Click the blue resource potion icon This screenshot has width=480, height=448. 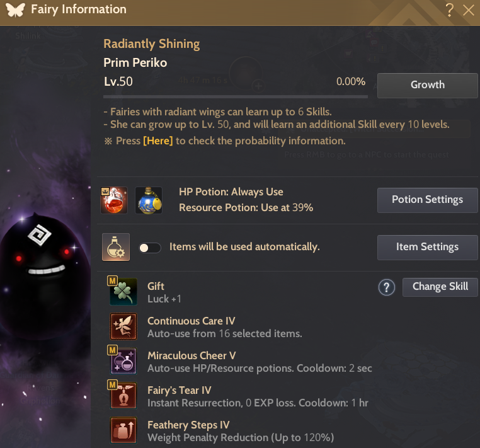click(149, 200)
